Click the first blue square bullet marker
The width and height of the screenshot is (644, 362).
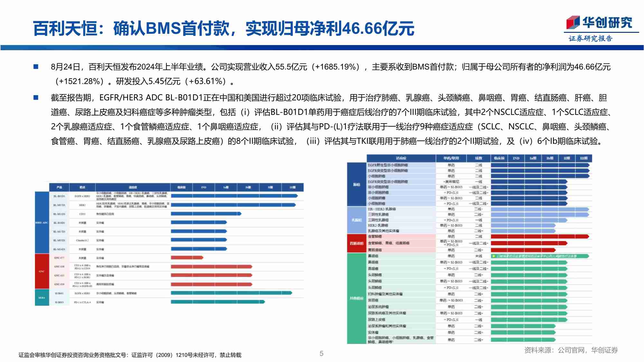36,67
